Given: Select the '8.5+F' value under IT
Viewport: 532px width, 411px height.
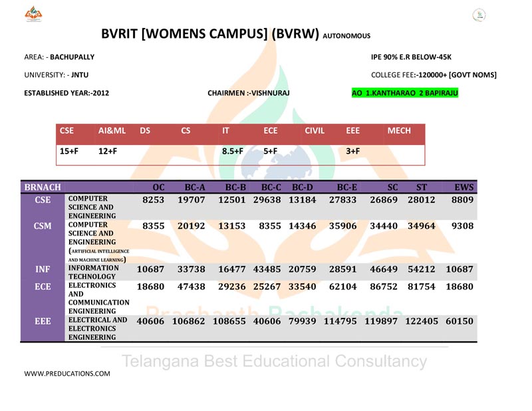Looking at the screenshot, I should coord(233,152).
